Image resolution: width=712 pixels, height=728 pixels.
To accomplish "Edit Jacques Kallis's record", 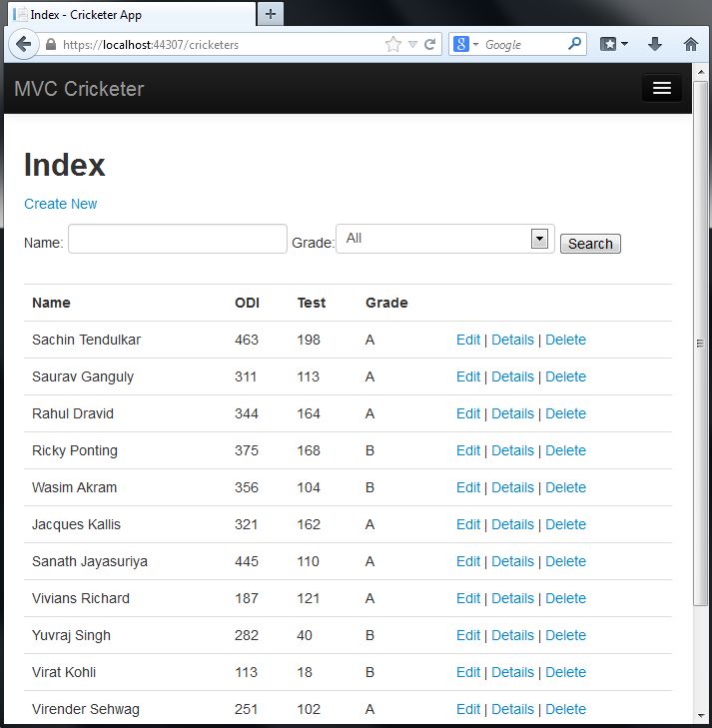I will [468, 524].
